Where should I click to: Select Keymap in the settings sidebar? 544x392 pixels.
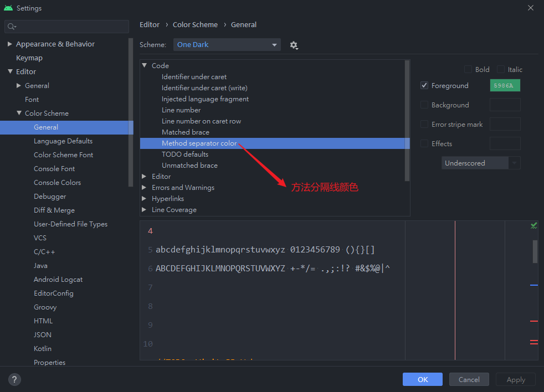[x=29, y=58]
